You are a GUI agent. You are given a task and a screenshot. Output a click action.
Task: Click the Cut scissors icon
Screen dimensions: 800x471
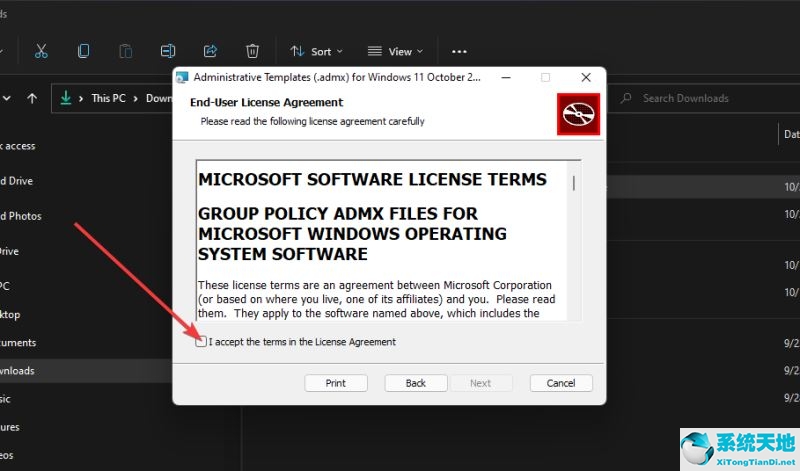coord(41,51)
